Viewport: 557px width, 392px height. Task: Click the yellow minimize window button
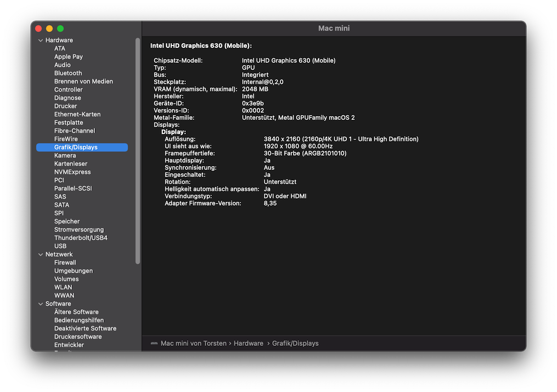(49, 29)
